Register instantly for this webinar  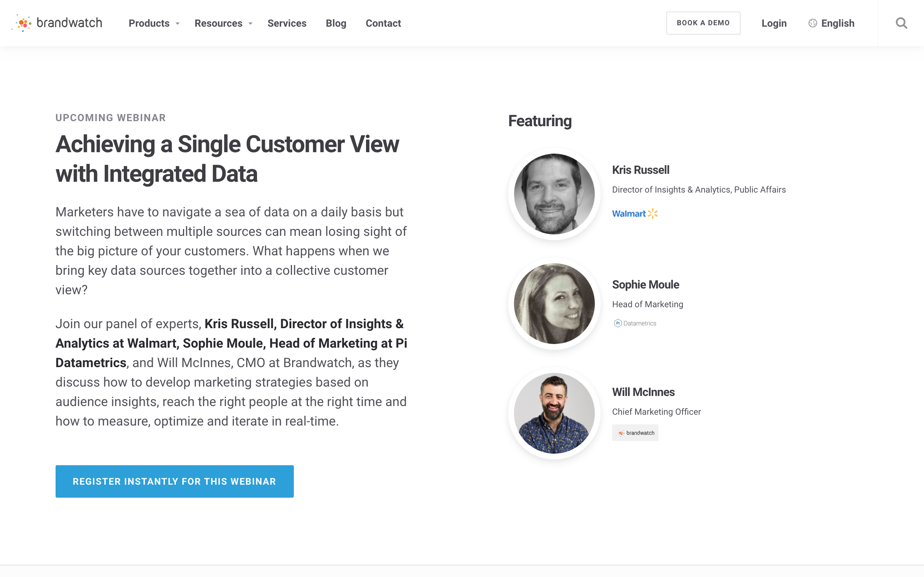click(x=174, y=481)
